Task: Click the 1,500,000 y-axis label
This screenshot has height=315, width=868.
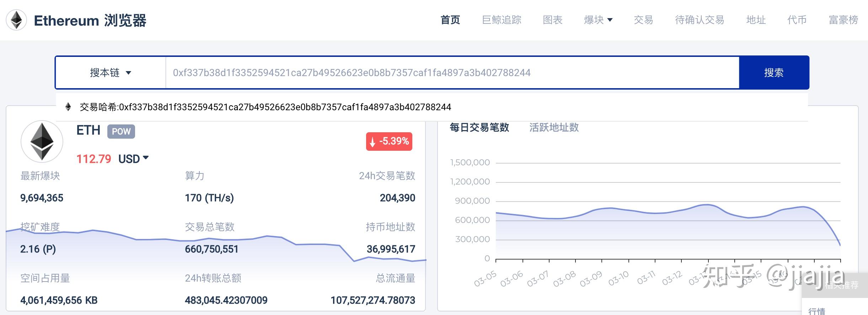Action: coord(470,162)
